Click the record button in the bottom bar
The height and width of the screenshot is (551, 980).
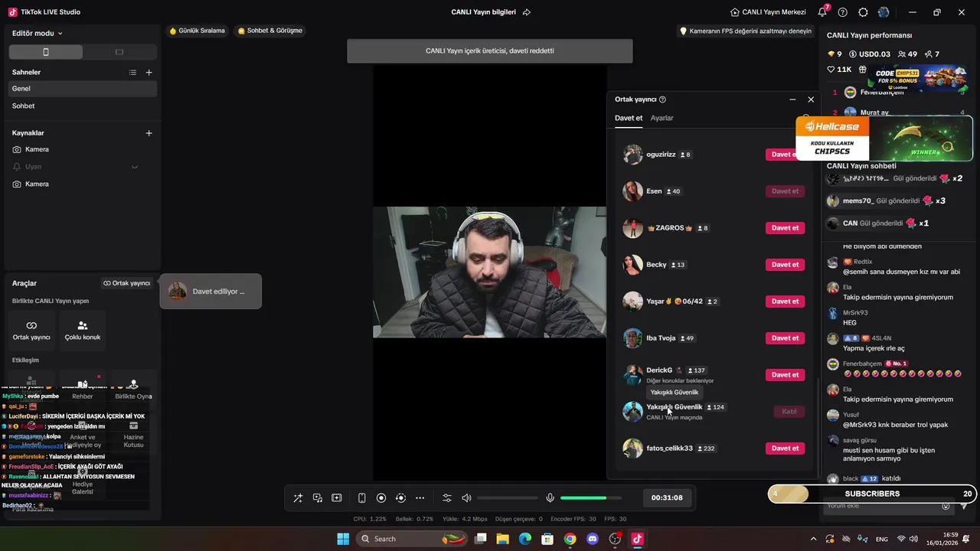coord(381,498)
